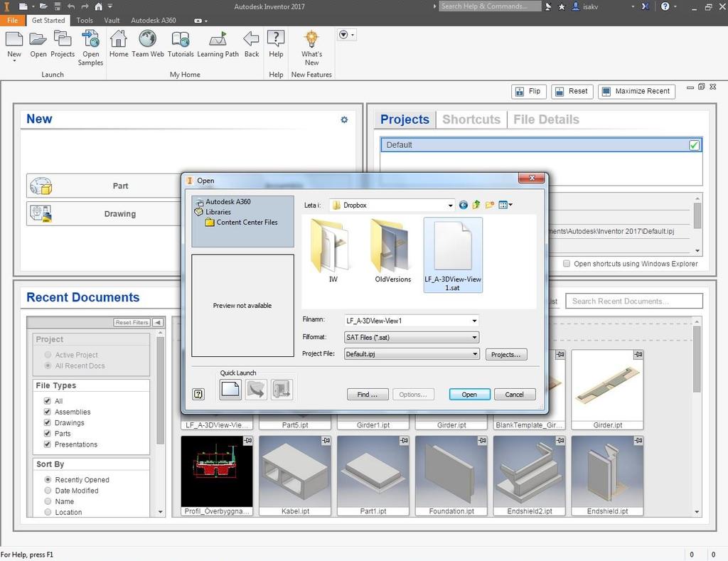Expand the Leta i folder dropdown

[450, 205]
